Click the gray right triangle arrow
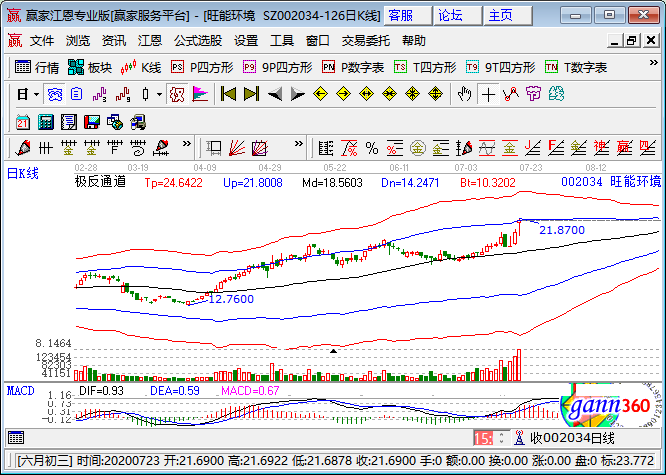This screenshot has height=475, width=666. pyautogui.click(x=297, y=94)
